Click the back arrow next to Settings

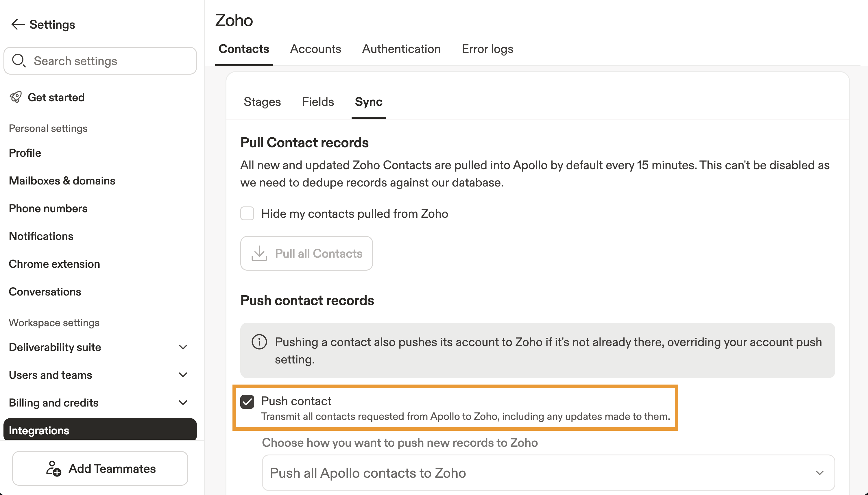click(18, 25)
